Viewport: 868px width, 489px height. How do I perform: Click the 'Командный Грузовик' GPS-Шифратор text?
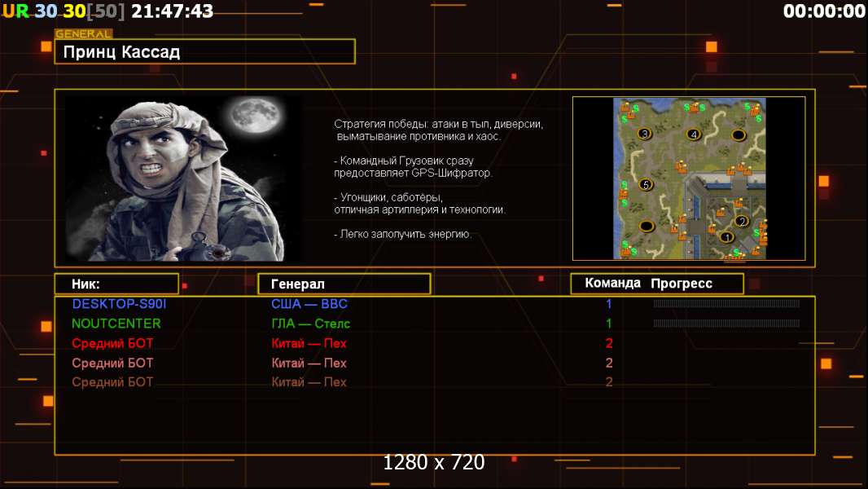coord(413,167)
